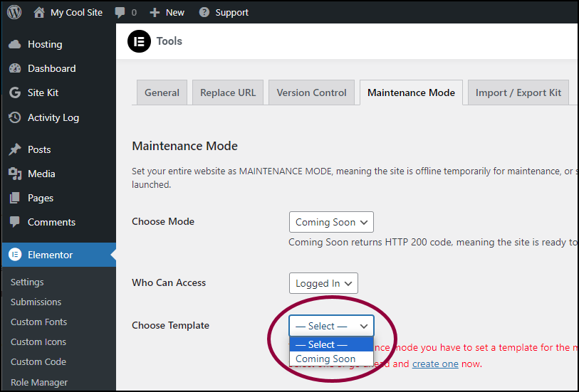Click the plus icon next to New
579x392 pixels.
pos(155,13)
